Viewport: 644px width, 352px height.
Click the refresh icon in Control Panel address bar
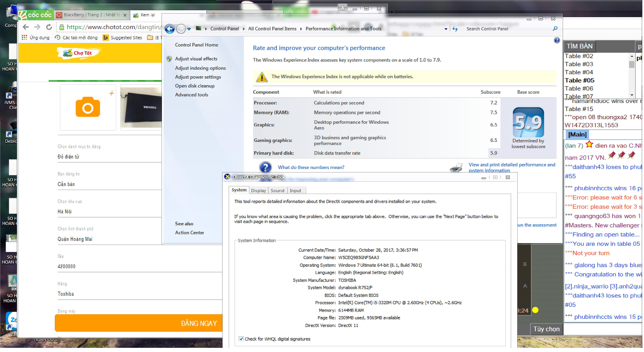(455, 29)
